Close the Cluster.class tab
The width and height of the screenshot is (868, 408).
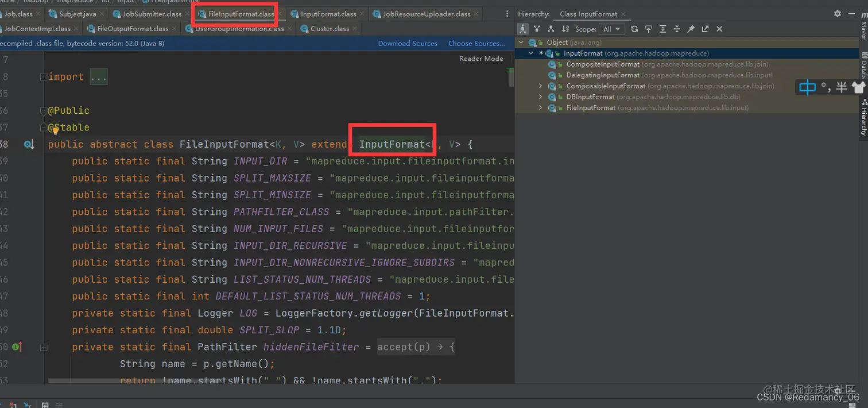click(x=355, y=28)
